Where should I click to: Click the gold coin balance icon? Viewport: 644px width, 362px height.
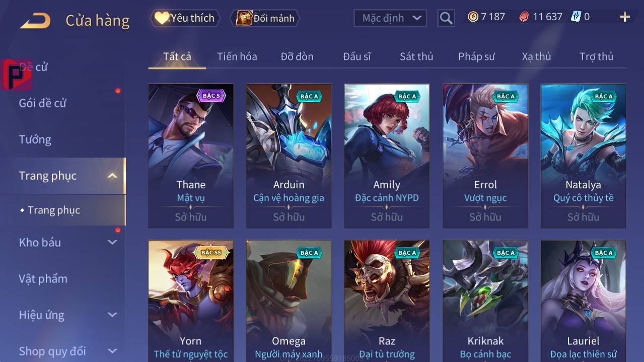(x=473, y=17)
